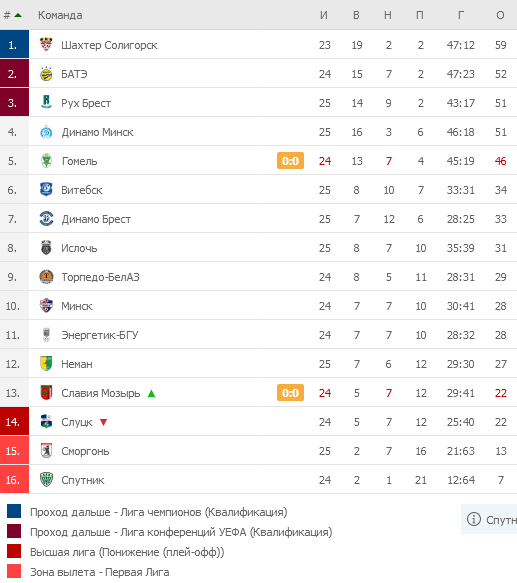517x583 pixels.
Task: Click the green up arrow next to Славия Мозырь
Action: [151, 393]
